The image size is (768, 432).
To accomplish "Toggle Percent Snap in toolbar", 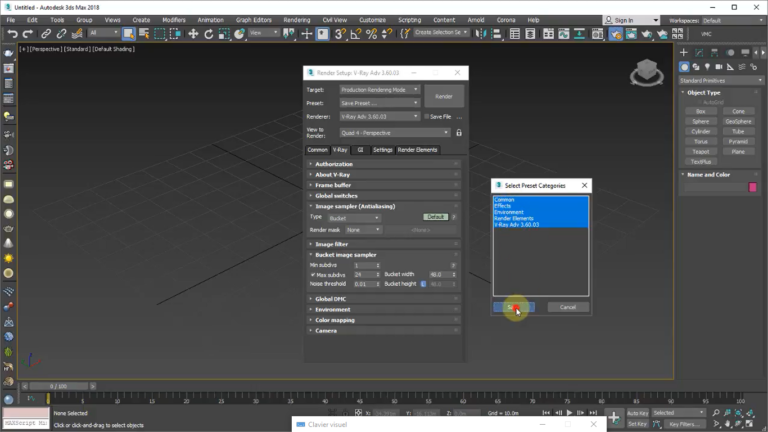I will click(371, 34).
